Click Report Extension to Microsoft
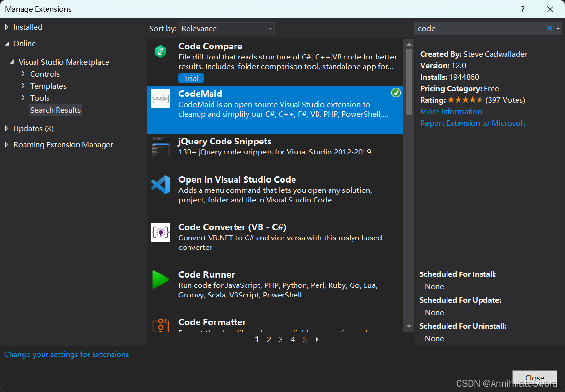The width and height of the screenshot is (565, 392). [x=472, y=123]
